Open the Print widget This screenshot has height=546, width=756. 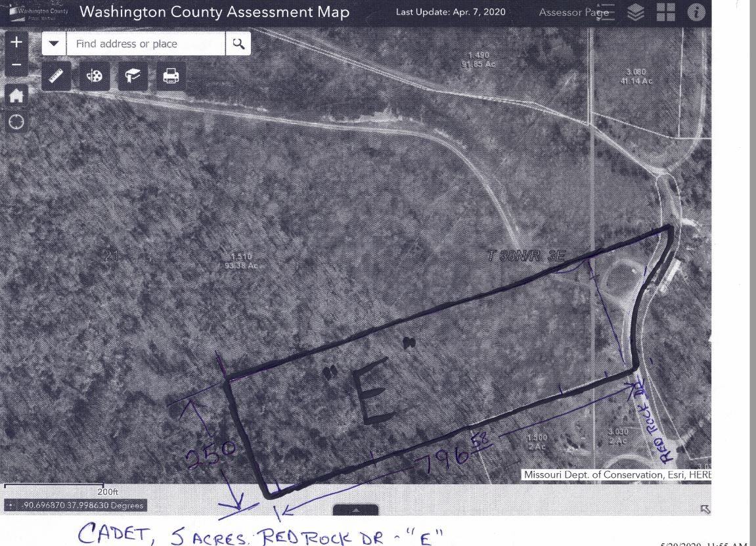pyautogui.click(x=171, y=77)
